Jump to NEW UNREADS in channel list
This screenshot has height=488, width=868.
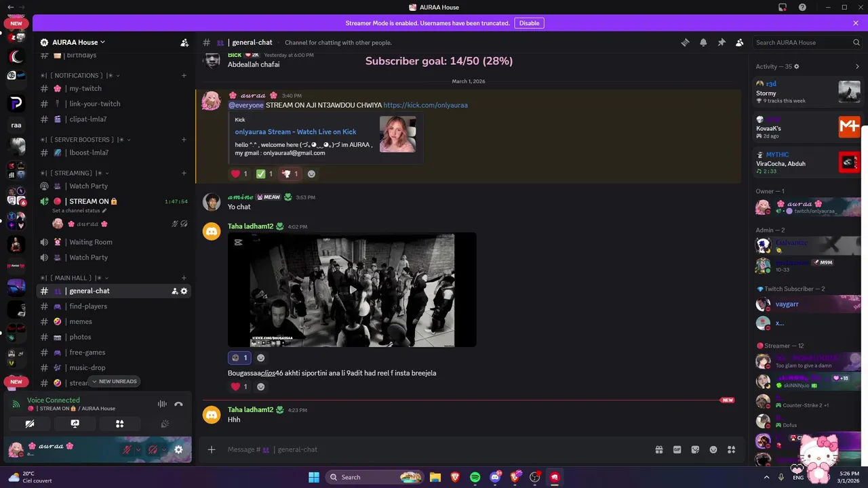pos(113,382)
